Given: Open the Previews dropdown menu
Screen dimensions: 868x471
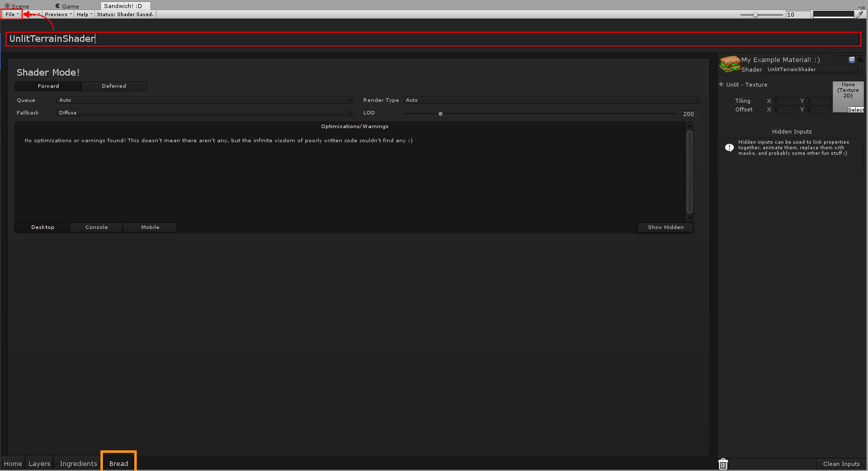Looking at the screenshot, I should pyautogui.click(x=58, y=14).
